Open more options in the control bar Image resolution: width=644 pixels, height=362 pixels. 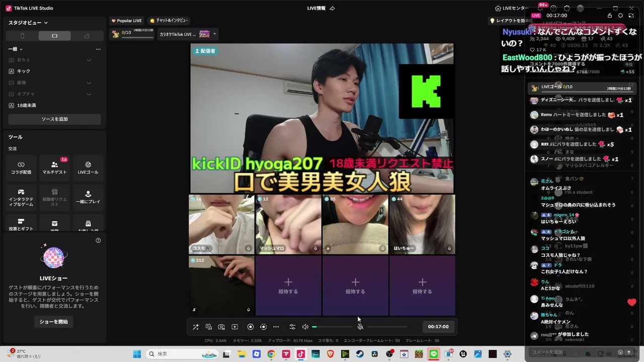point(276,327)
